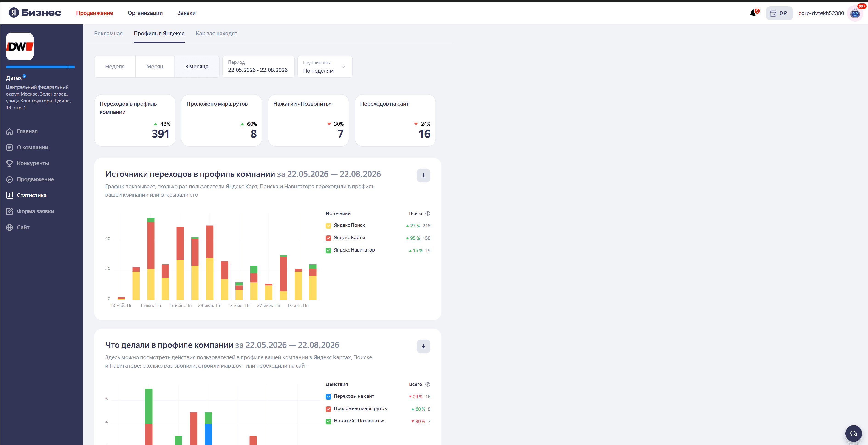
Task: Select the Неделя period button
Action: coord(115,67)
